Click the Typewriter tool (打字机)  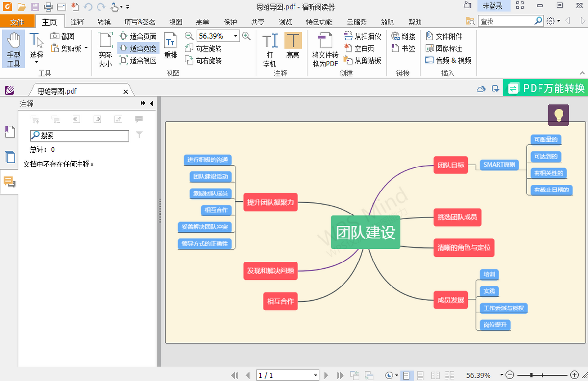[269, 50]
